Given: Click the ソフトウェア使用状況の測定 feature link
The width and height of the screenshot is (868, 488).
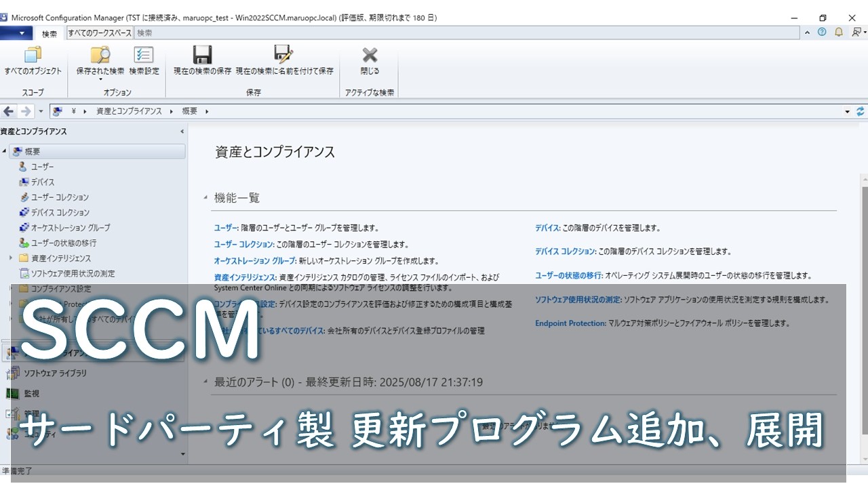Looking at the screenshot, I should [x=578, y=300].
